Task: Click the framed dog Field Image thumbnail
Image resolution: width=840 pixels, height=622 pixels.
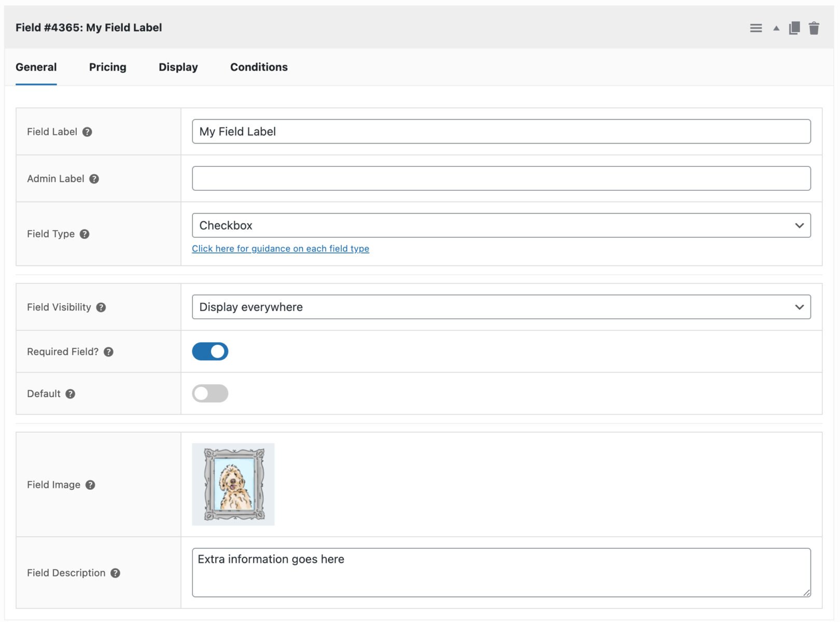Action: 233,484
